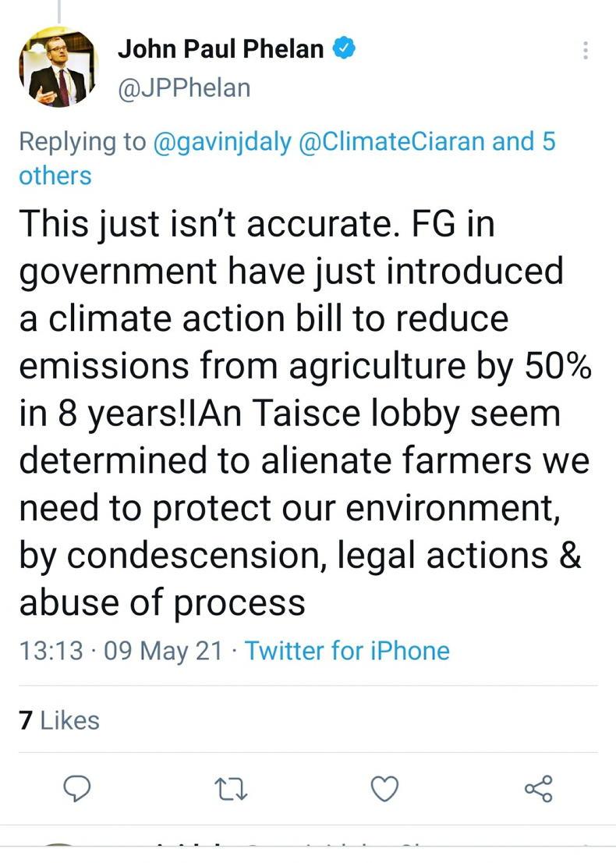Tap the tweet body text
The image size is (616, 863).
[304, 414]
